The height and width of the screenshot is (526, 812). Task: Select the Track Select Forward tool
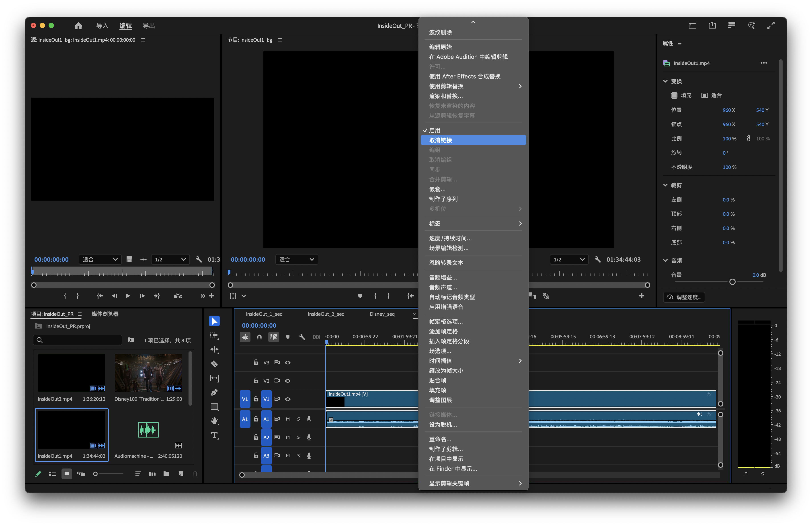click(214, 335)
